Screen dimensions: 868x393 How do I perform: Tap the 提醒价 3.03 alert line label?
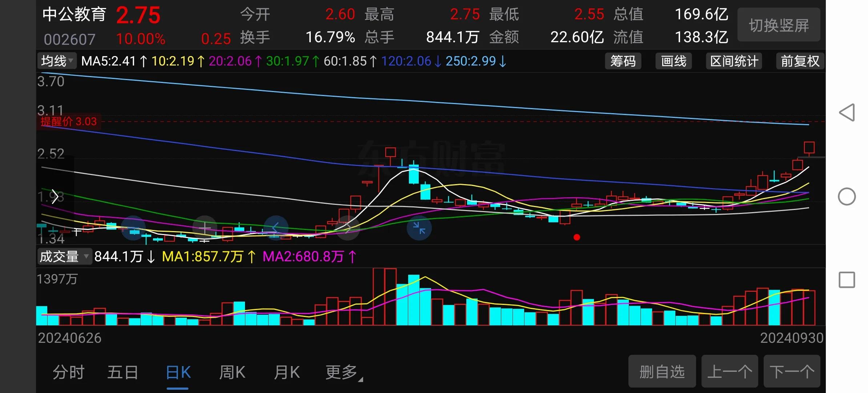69,122
